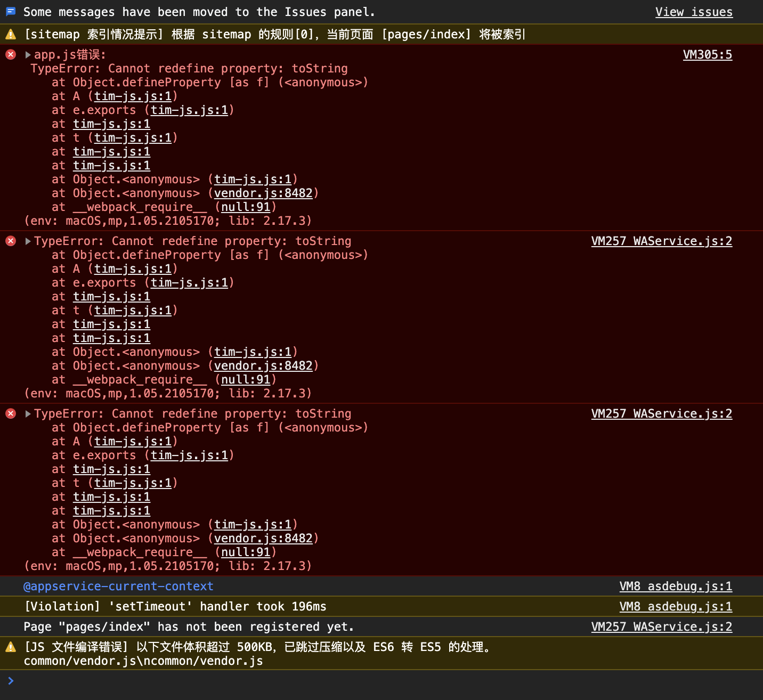763x700 pixels.
Task: Open source link VM305:5
Action: pos(707,54)
